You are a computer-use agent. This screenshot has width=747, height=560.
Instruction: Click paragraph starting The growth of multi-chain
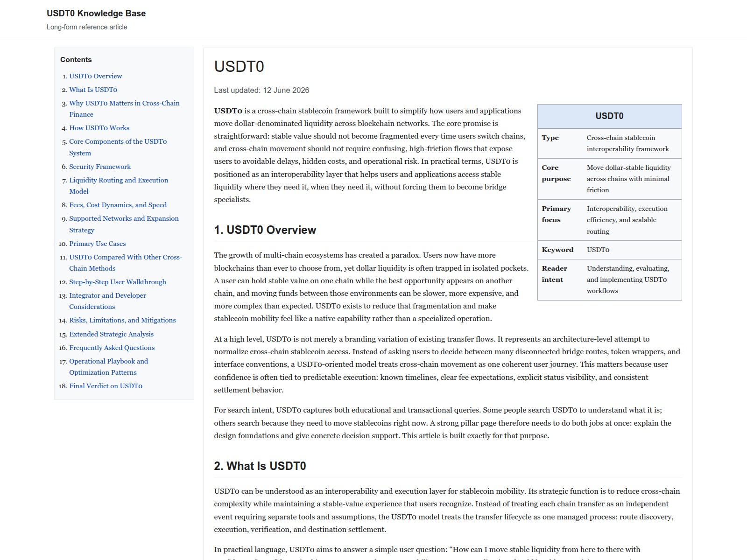tap(372, 287)
